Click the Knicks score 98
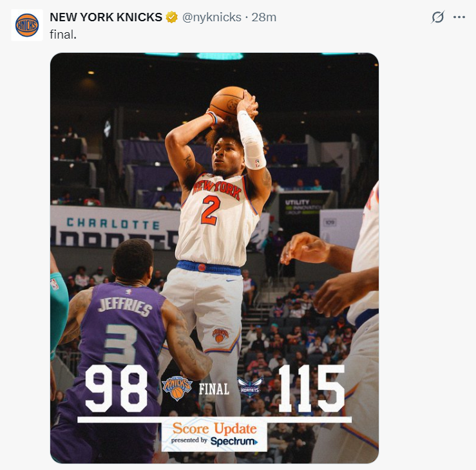The image size is (476, 470). (x=117, y=389)
